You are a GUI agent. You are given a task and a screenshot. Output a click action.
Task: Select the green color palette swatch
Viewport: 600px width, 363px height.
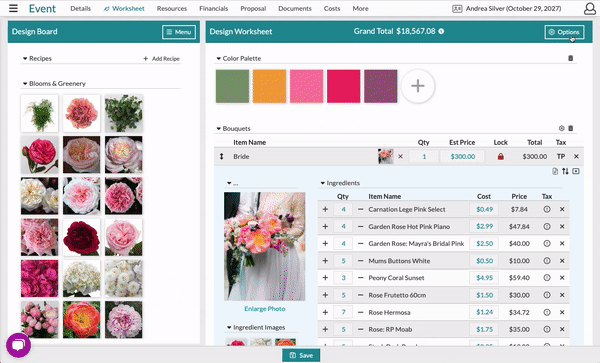pyautogui.click(x=232, y=86)
